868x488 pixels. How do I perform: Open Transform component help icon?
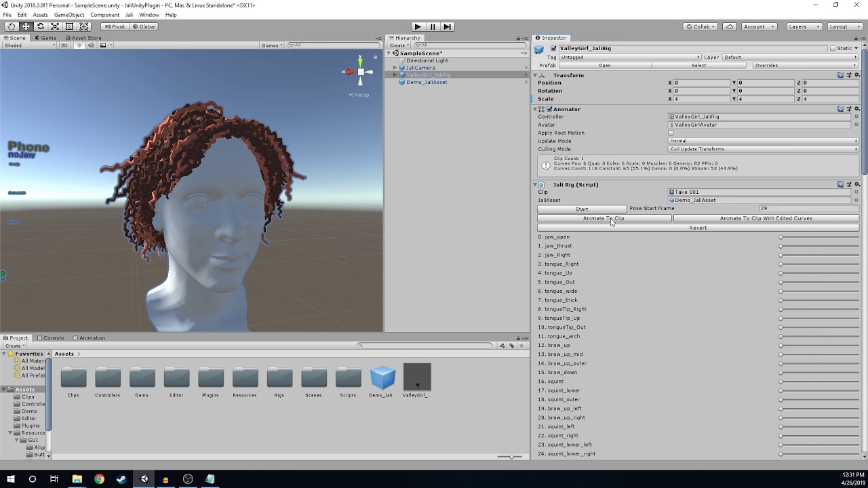tap(841, 75)
